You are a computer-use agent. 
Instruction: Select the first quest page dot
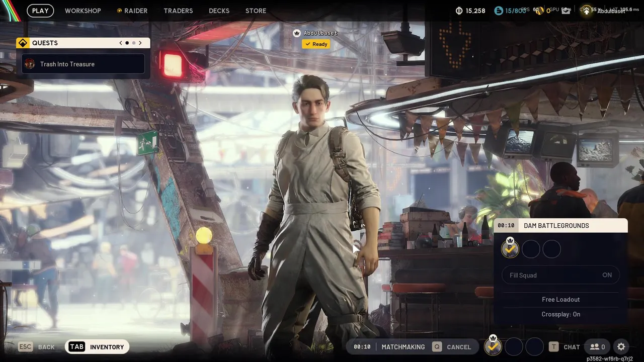point(127,43)
